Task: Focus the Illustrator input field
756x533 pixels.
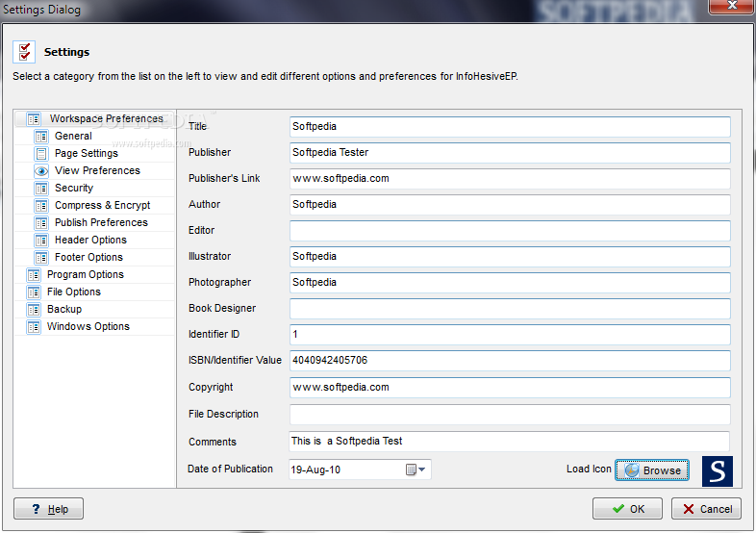Action: pos(510,257)
